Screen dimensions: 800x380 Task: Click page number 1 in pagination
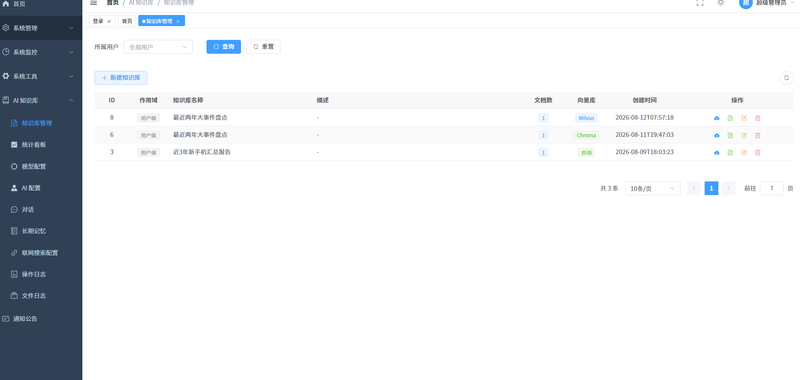[711, 188]
